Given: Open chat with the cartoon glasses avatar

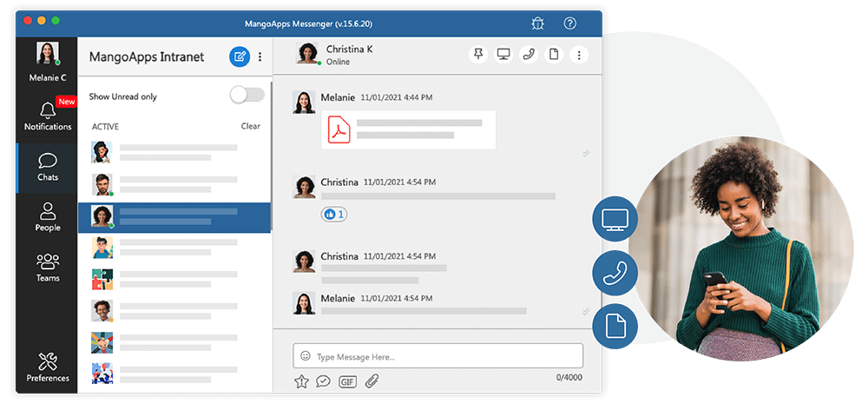Looking at the screenshot, I should (x=102, y=248).
